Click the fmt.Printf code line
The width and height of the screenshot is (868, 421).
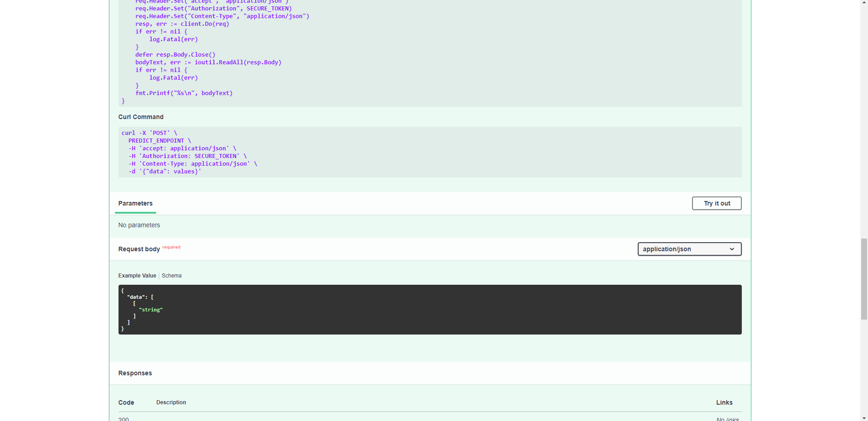coord(184,93)
